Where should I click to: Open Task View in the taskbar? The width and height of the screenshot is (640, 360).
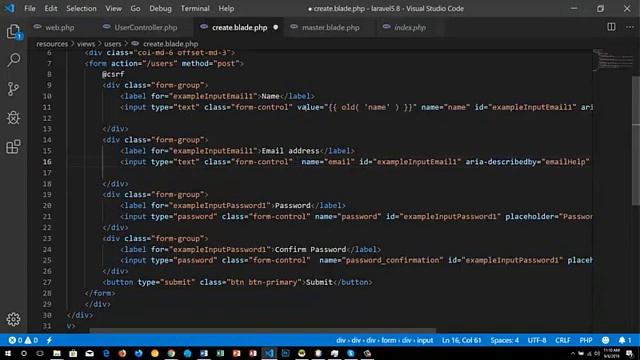[40, 353]
